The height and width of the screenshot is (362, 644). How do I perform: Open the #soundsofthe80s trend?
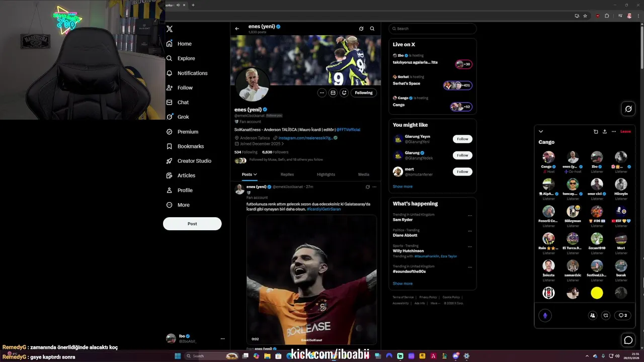[x=409, y=271]
